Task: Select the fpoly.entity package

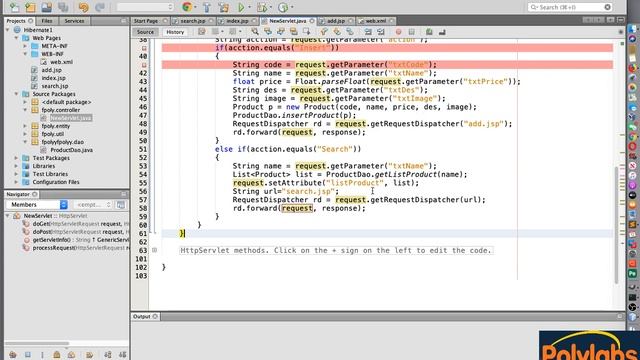Action: [x=56, y=126]
